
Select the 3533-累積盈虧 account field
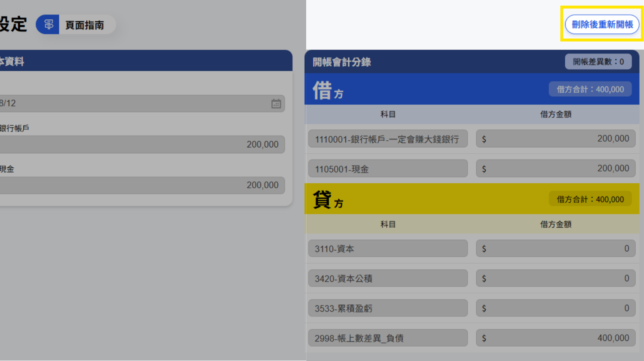click(x=388, y=308)
